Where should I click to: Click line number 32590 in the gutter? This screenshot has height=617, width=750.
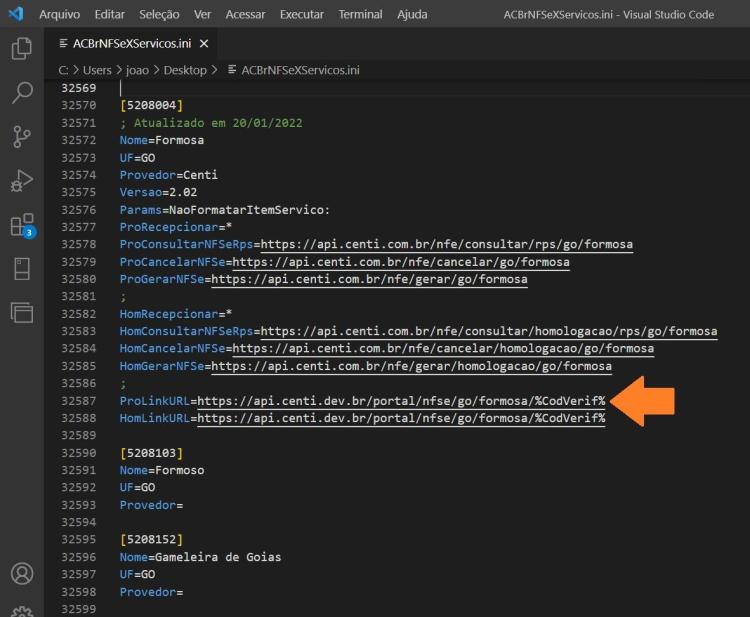(x=78, y=453)
